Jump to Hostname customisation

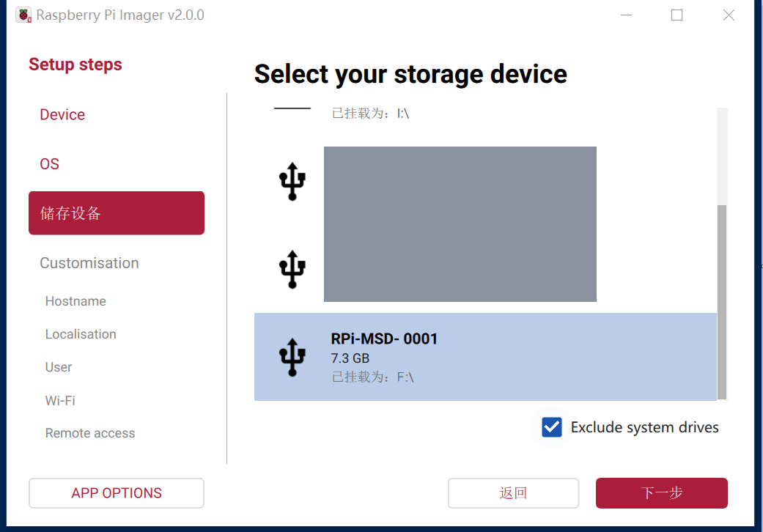tap(75, 301)
